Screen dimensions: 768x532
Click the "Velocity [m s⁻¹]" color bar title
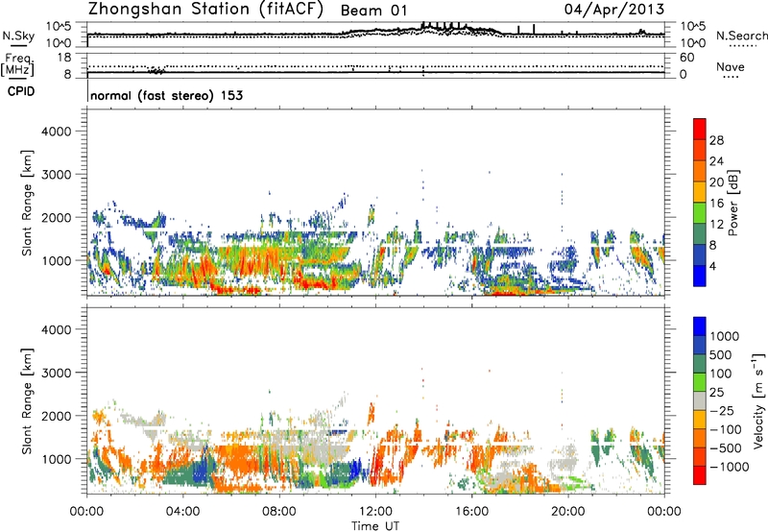[758, 401]
